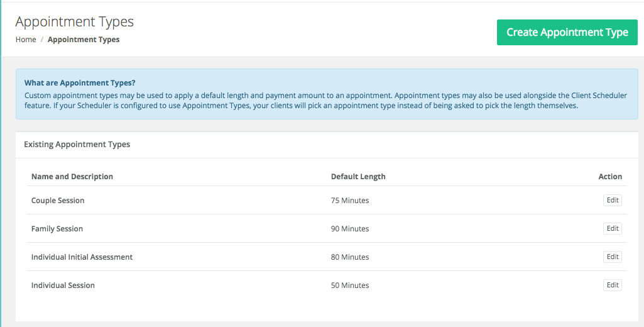
Task: Click the Default Length column header
Action: coord(358,177)
